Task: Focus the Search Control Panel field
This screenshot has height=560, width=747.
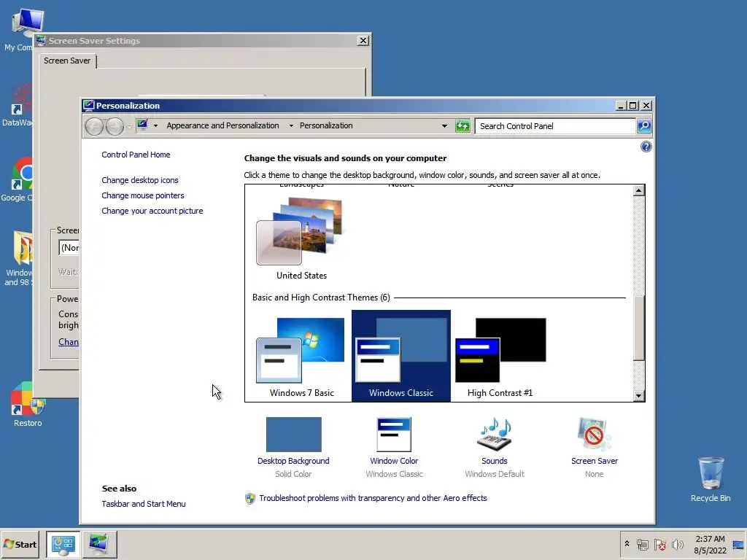Action: point(555,126)
